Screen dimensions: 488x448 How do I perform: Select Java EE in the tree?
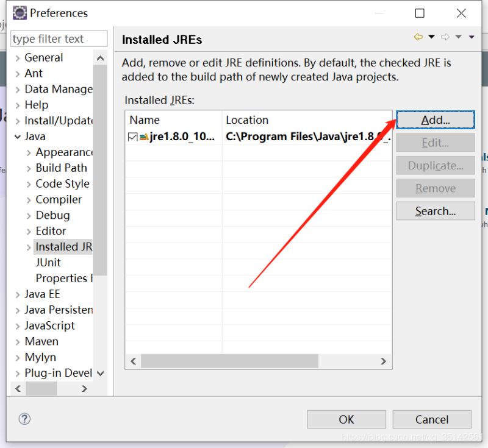pyautogui.click(x=42, y=294)
